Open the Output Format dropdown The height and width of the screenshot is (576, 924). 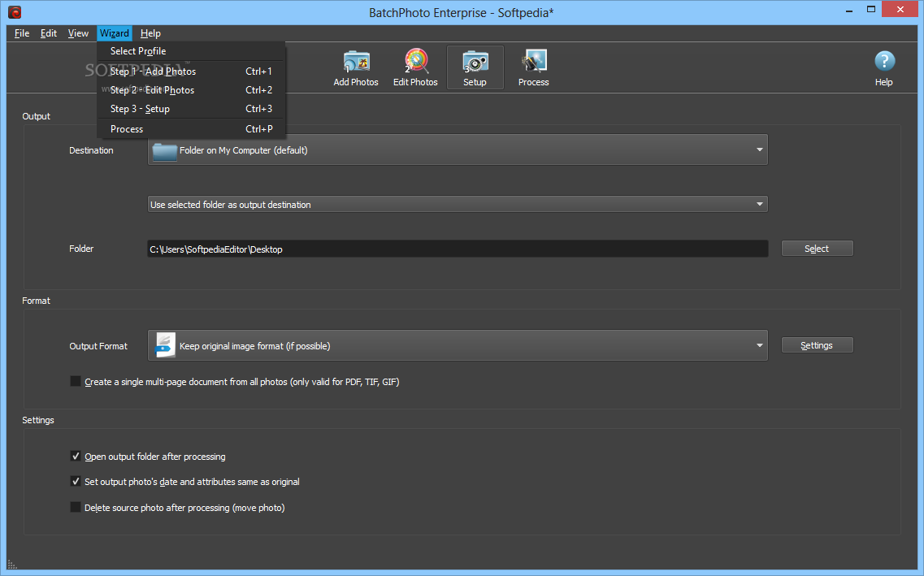tap(458, 346)
